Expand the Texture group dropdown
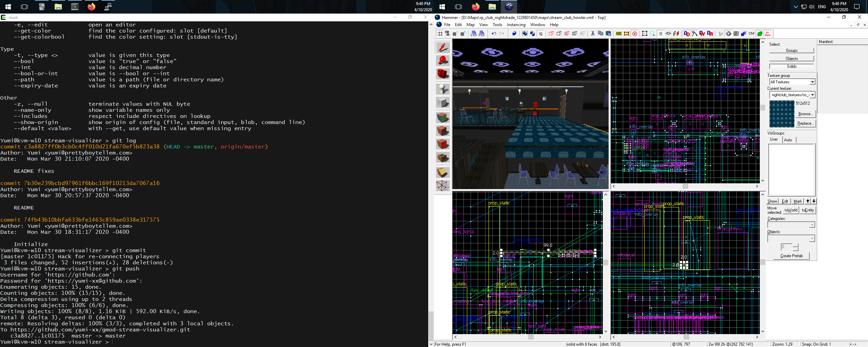This screenshot has height=347, width=868. pyautogui.click(x=812, y=82)
